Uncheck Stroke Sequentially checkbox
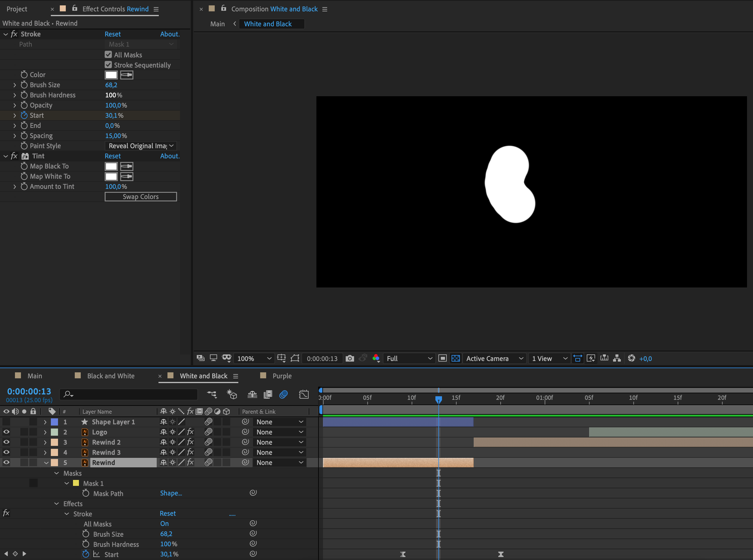The width and height of the screenshot is (753, 560). point(108,65)
